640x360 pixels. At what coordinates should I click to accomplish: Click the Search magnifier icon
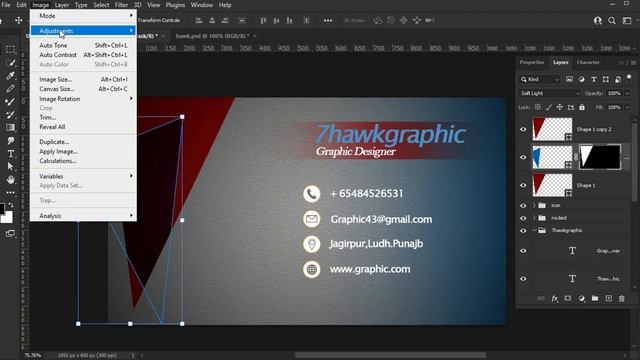point(612,20)
